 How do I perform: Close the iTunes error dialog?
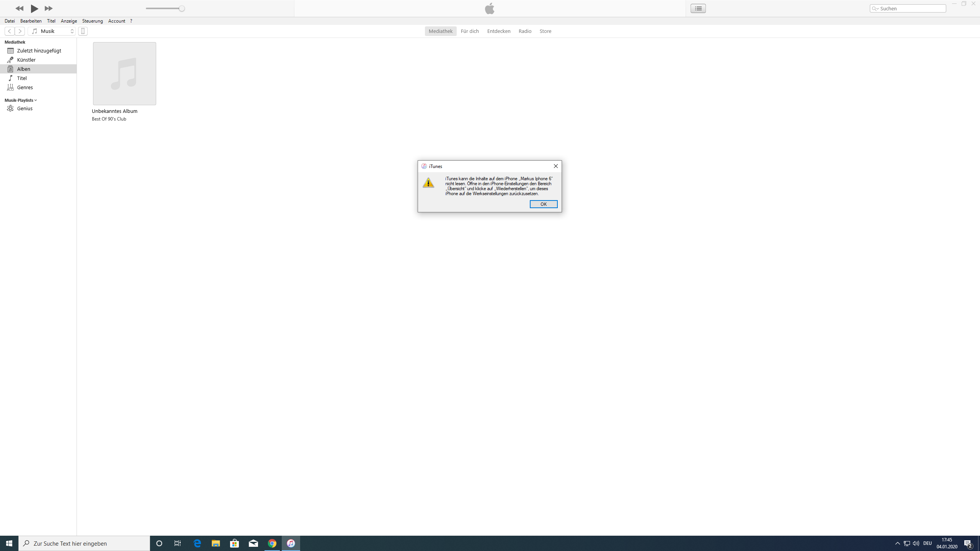[x=555, y=166]
